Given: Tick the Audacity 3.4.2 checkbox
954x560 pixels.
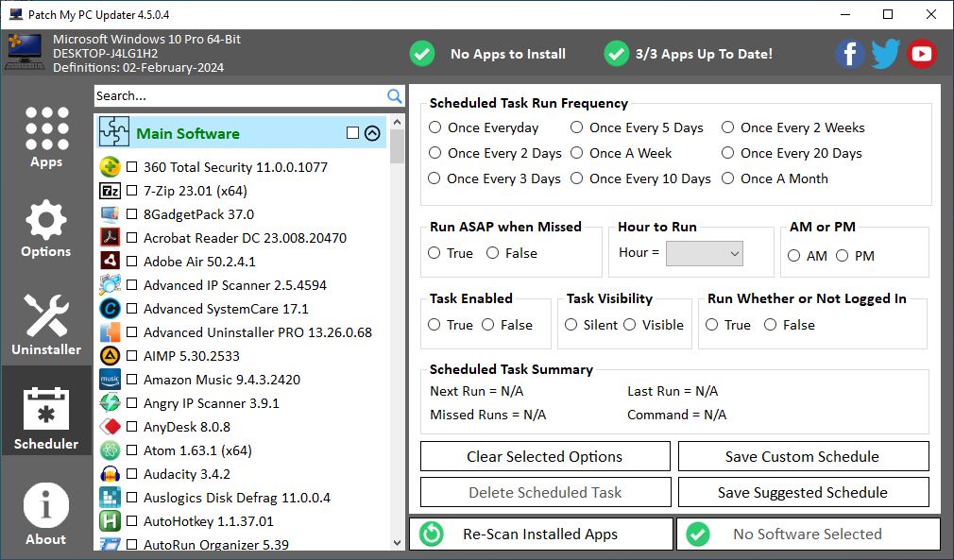Looking at the screenshot, I should pos(131,474).
